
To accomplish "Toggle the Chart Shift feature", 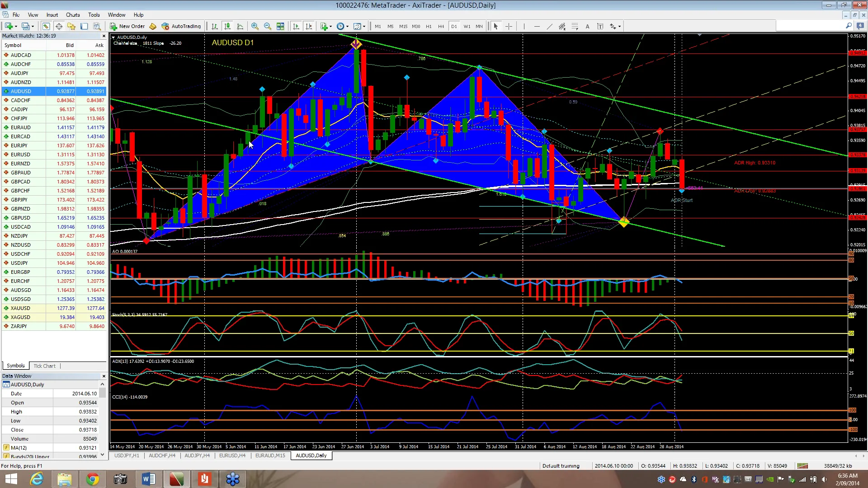I will [309, 26].
